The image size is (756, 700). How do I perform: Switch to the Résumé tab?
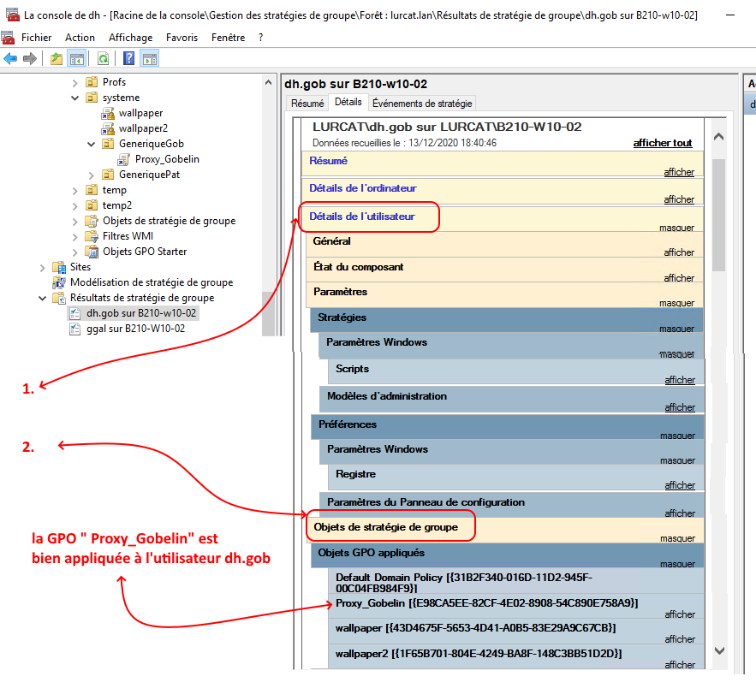(x=307, y=104)
